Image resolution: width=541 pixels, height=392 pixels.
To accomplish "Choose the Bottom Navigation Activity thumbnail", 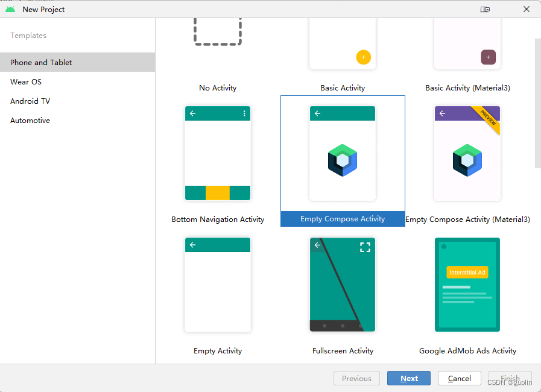I will click(x=218, y=153).
